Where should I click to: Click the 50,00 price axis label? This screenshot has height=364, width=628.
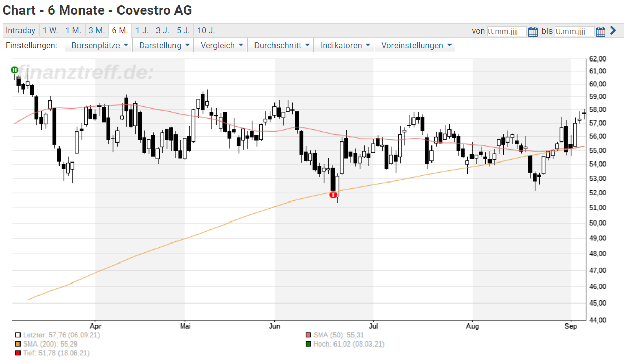(598, 223)
